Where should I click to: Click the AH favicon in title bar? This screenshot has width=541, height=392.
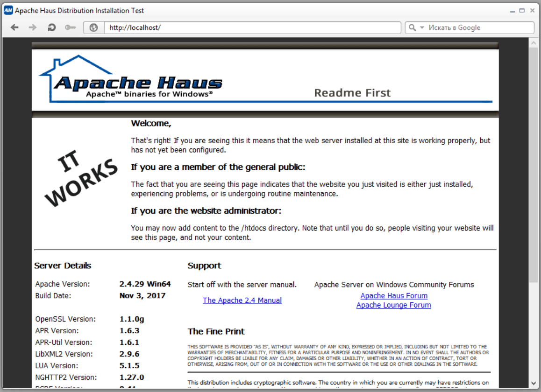[x=8, y=10]
